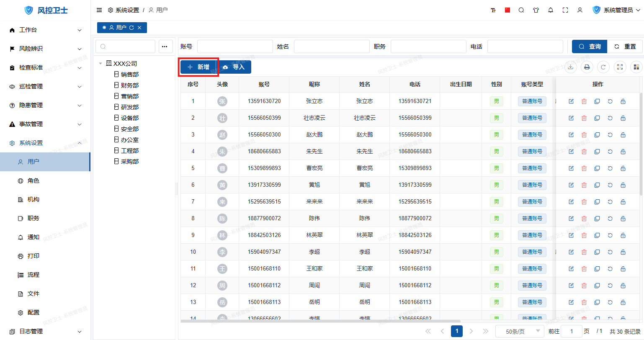
Task: Open the 50条/页 page size dropdown
Action: [520, 331]
